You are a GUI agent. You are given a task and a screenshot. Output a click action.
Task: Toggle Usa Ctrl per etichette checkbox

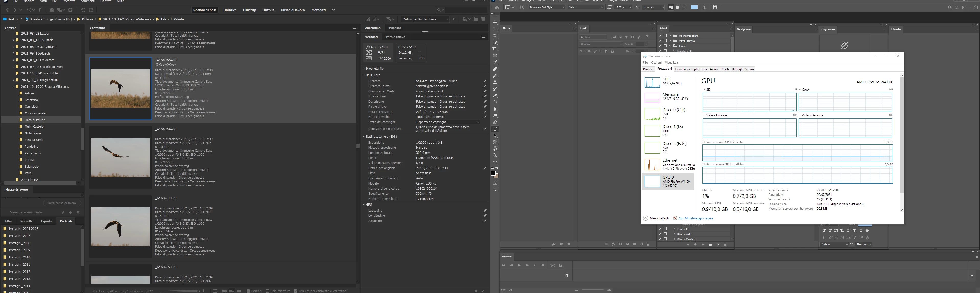point(296,291)
